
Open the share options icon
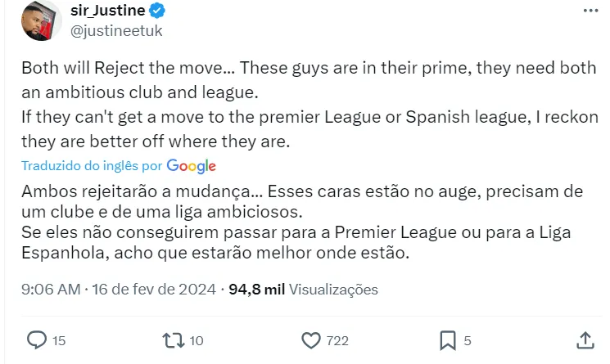(x=586, y=340)
